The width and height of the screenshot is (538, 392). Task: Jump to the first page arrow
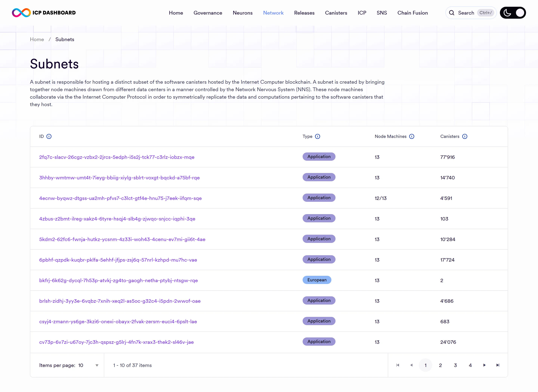tap(398, 365)
